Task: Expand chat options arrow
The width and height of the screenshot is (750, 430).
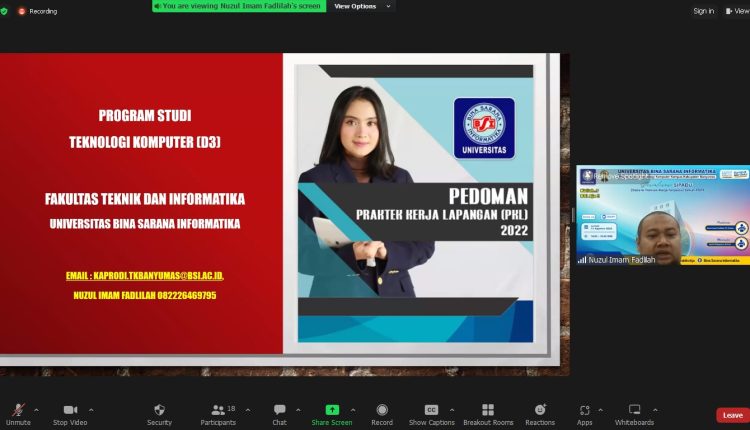Action: [298, 410]
